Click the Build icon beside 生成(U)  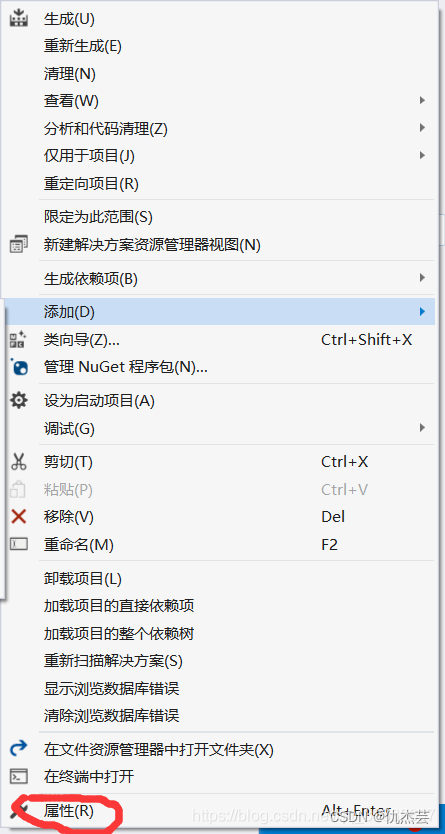tap(19, 18)
